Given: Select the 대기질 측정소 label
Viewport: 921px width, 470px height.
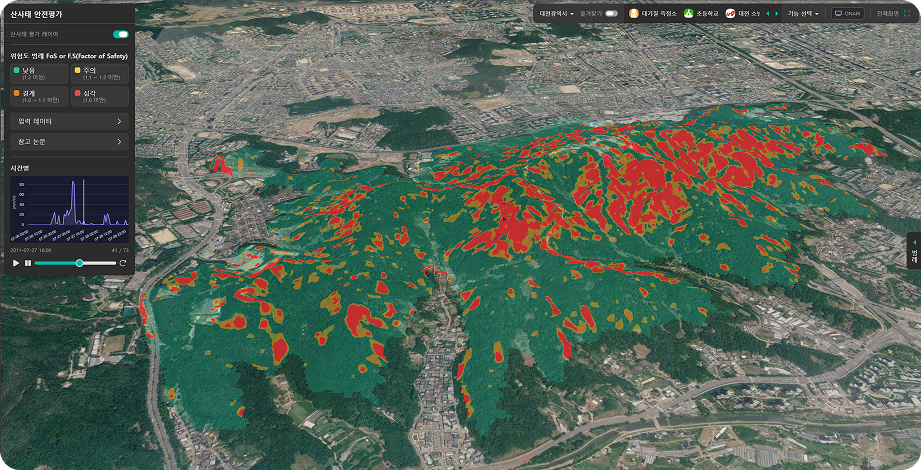Looking at the screenshot, I should pyautogui.click(x=658, y=14).
